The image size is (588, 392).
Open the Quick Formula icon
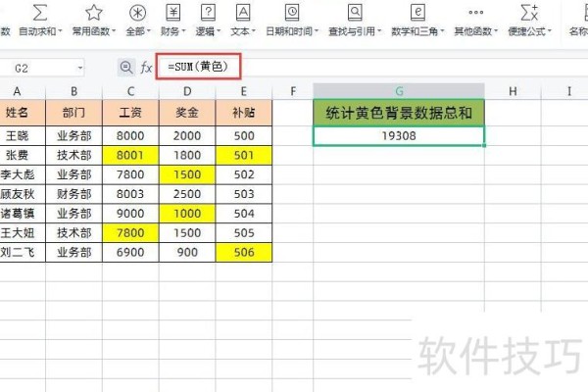click(x=529, y=13)
